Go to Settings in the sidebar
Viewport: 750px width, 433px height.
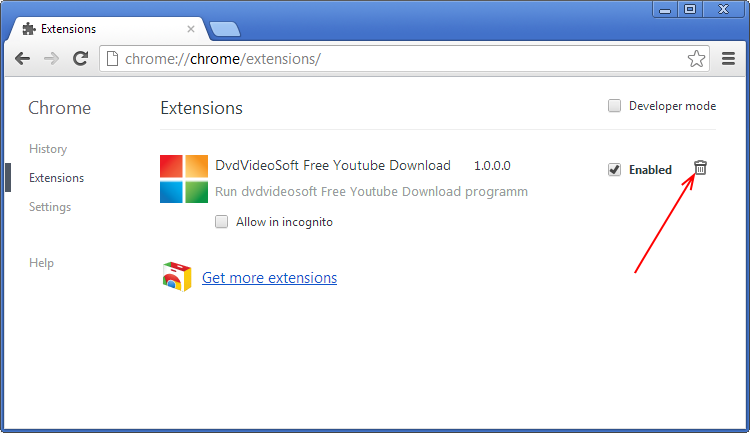(50, 207)
